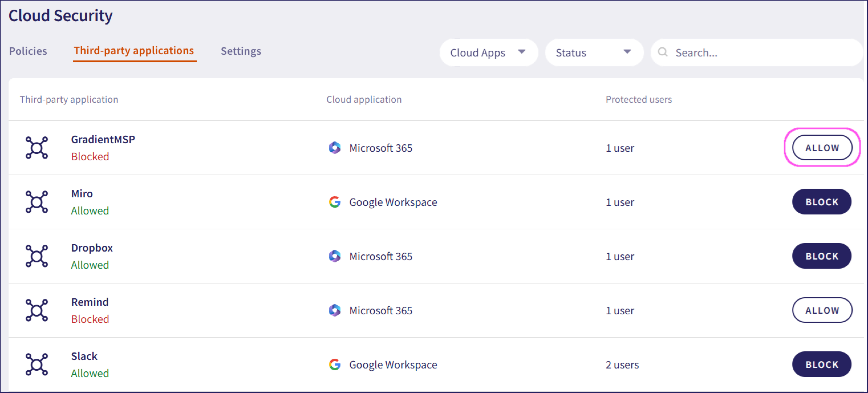Image resolution: width=868 pixels, height=393 pixels.
Task: Allow the GradientMSP application
Action: coord(822,148)
